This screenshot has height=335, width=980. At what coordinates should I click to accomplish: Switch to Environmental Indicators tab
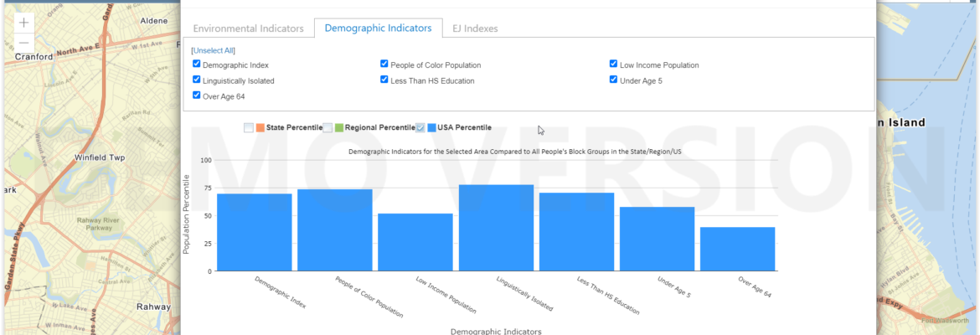coord(248,28)
